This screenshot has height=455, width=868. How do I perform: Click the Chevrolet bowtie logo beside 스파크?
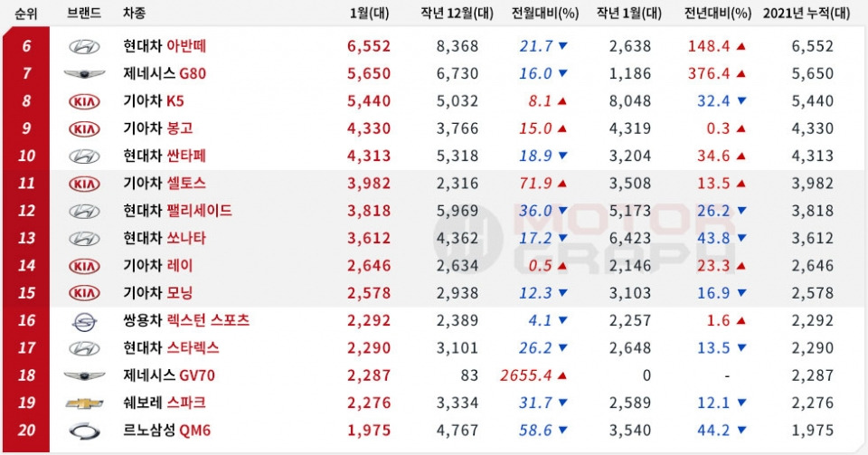coord(84,403)
